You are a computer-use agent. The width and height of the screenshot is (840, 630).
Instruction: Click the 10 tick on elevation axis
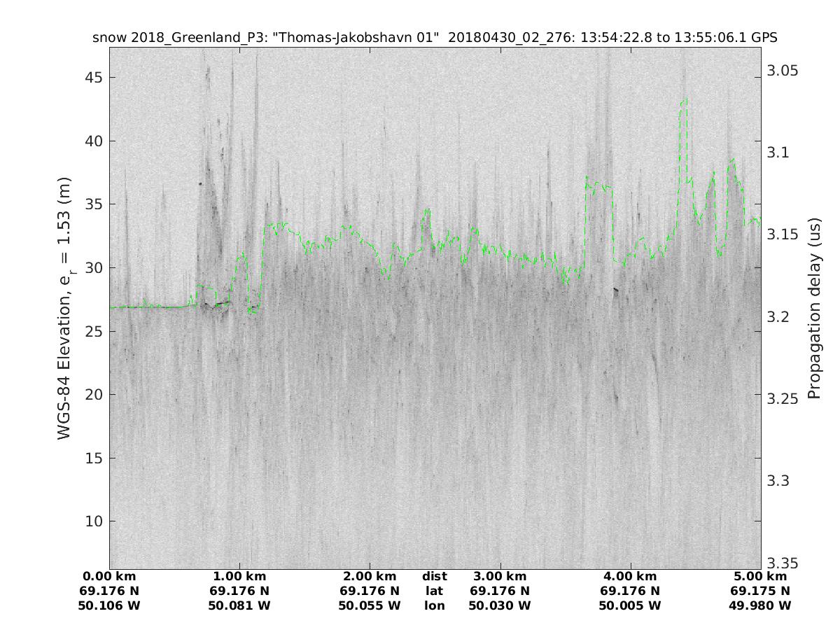92,521
